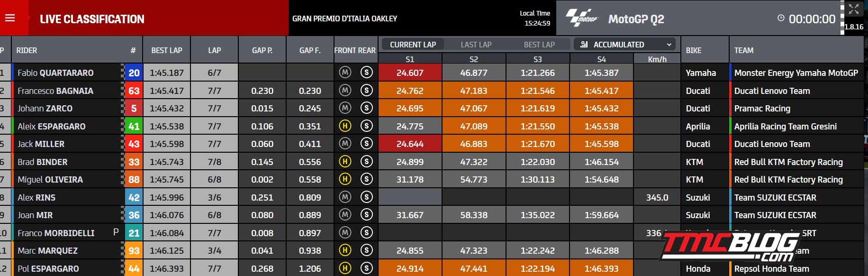Viewport: 868px width, 276px height.
Task: Click Jack Miller's red S1 time cell
Action: click(x=410, y=144)
